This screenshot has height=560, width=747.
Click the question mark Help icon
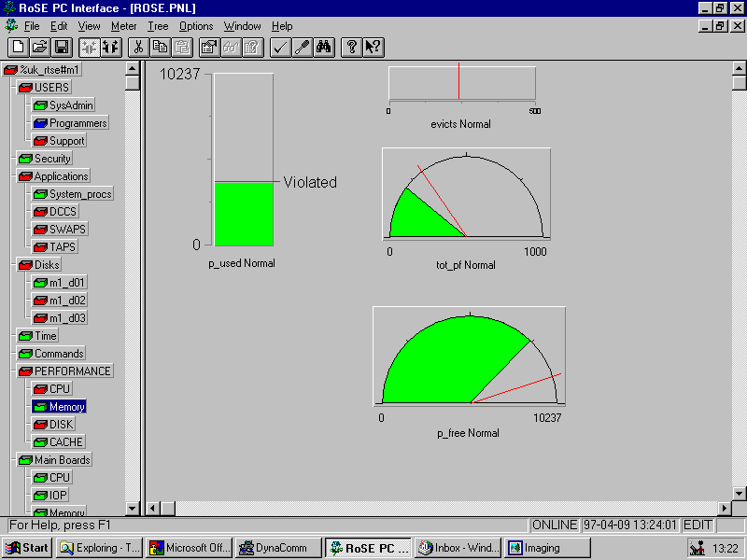point(351,47)
